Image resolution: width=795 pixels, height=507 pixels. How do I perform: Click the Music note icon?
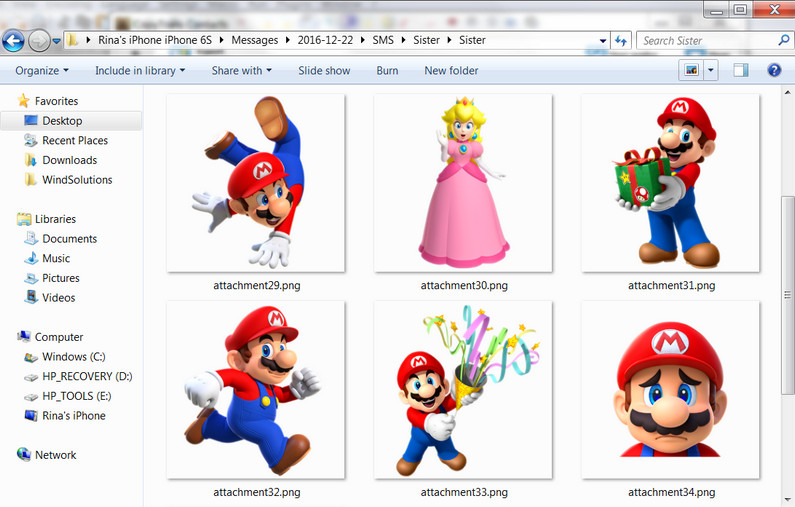[31, 258]
